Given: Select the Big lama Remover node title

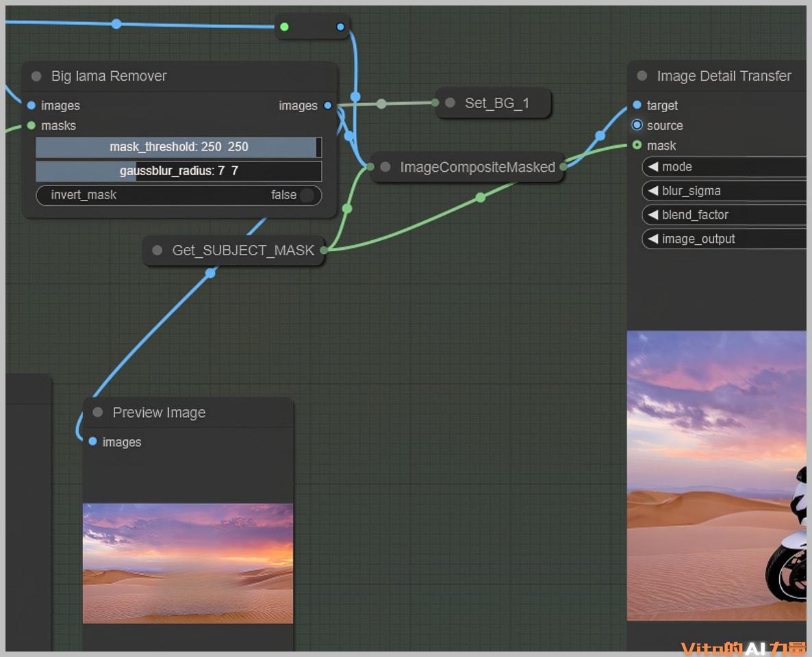Looking at the screenshot, I should (x=109, y=76).
